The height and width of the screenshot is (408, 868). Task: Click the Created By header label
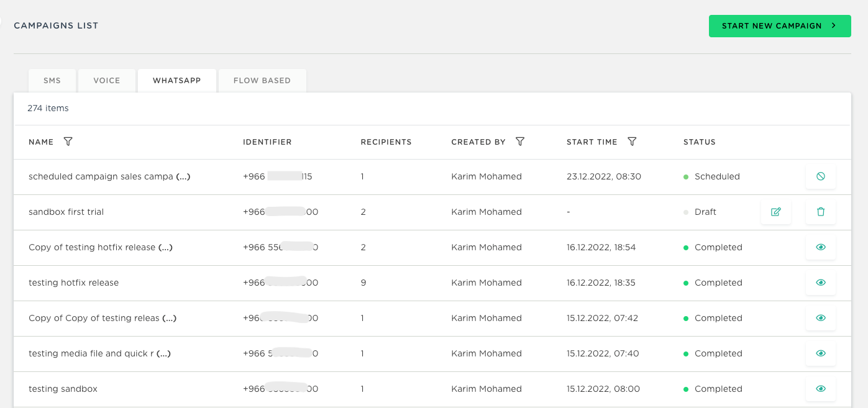(x=478, y=142)
